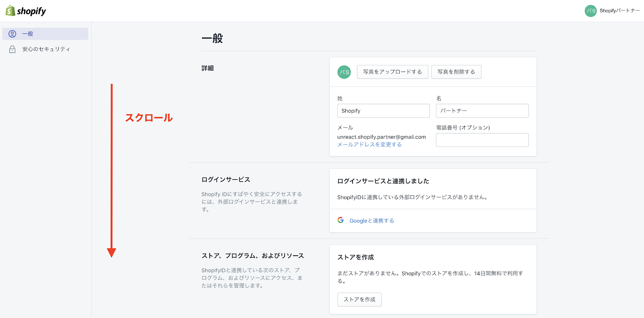Click the Shopify bag logo icon
The width and height of the screenshot is (644, 318).
click(x=10, y=11)
